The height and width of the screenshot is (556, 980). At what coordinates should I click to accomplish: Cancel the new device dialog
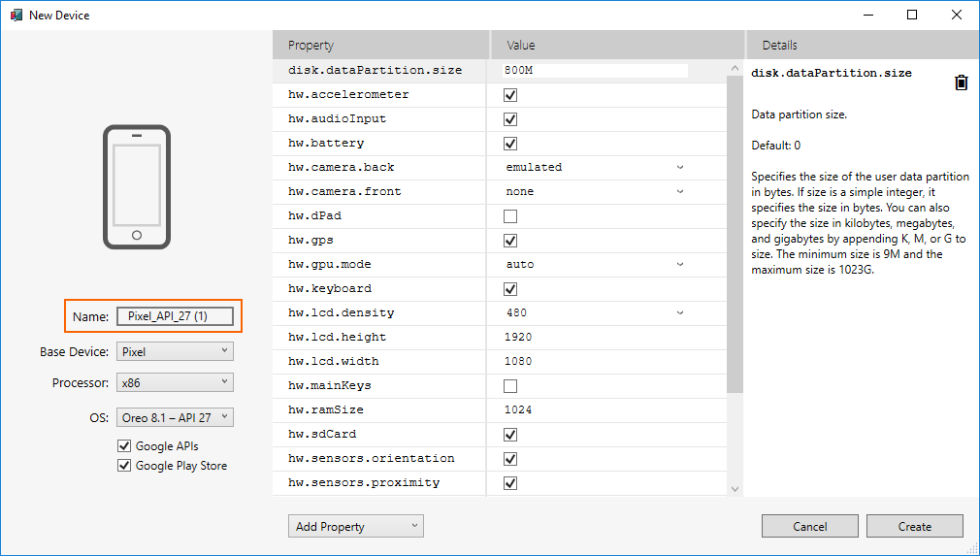click(x=809, y=526)
